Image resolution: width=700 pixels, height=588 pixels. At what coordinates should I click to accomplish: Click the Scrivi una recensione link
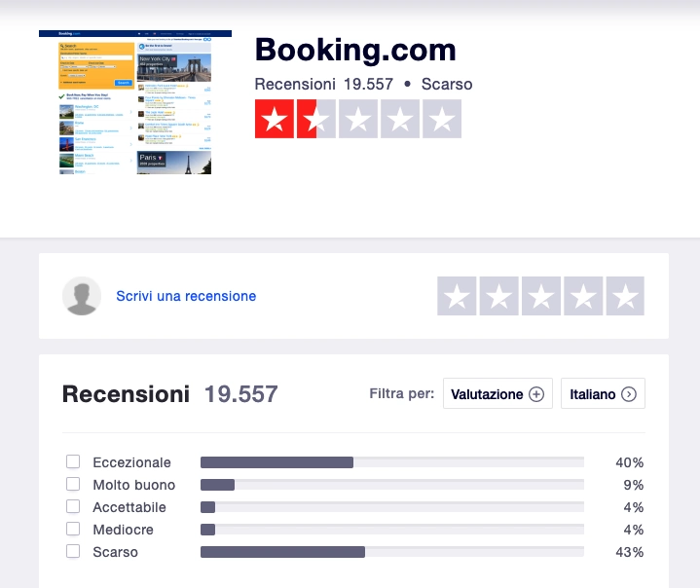[186, 296]
